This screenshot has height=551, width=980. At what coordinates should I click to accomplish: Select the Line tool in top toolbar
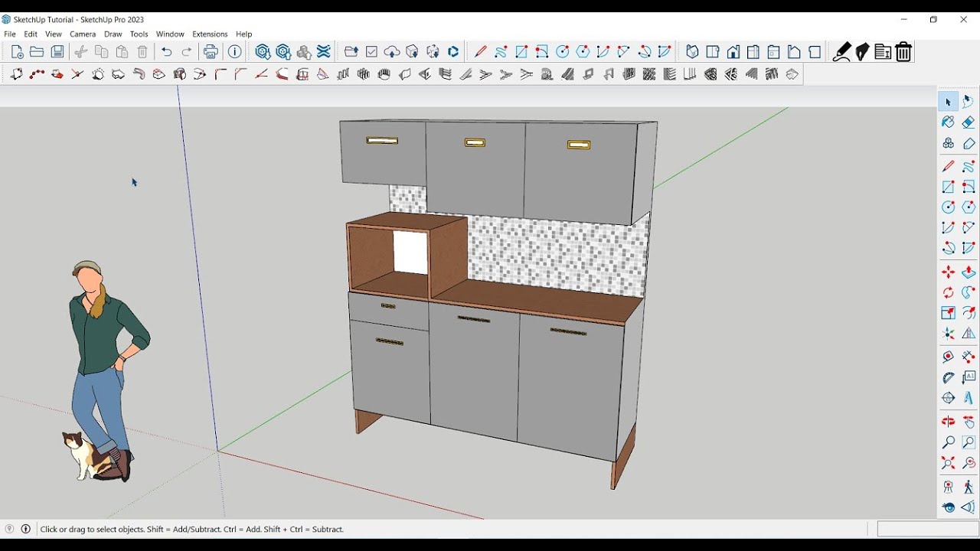point(480,52)
